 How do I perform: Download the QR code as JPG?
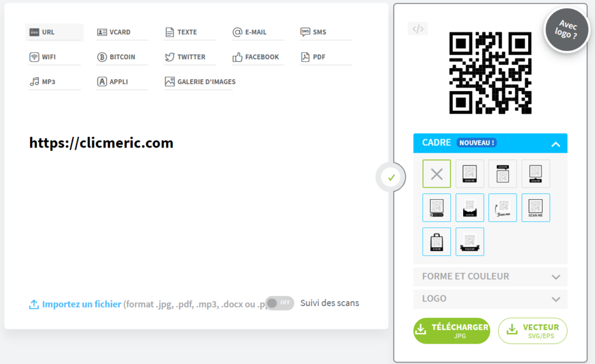point(451,331)
